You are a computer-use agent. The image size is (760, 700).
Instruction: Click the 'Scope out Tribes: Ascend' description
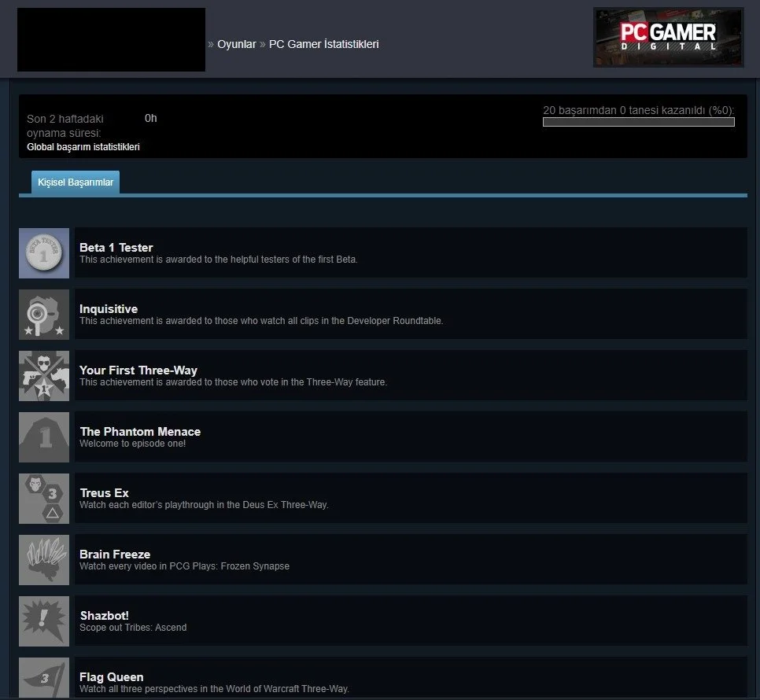[133, 628]
